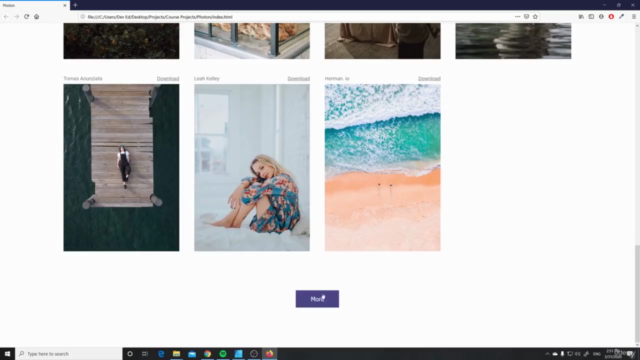Click the Herman. io photographer name
The height and width of the screenshot is (360, 640).
point(337,78)
